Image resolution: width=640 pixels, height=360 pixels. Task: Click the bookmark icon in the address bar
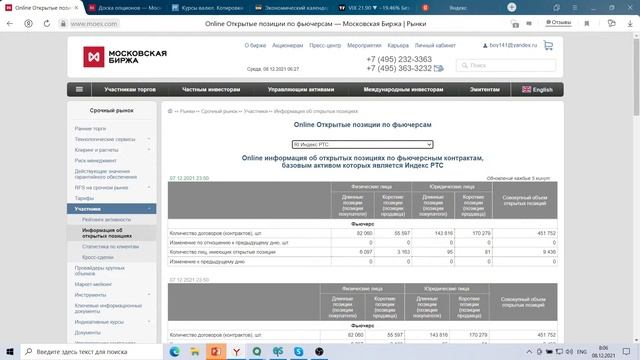[x=587, y=24]
